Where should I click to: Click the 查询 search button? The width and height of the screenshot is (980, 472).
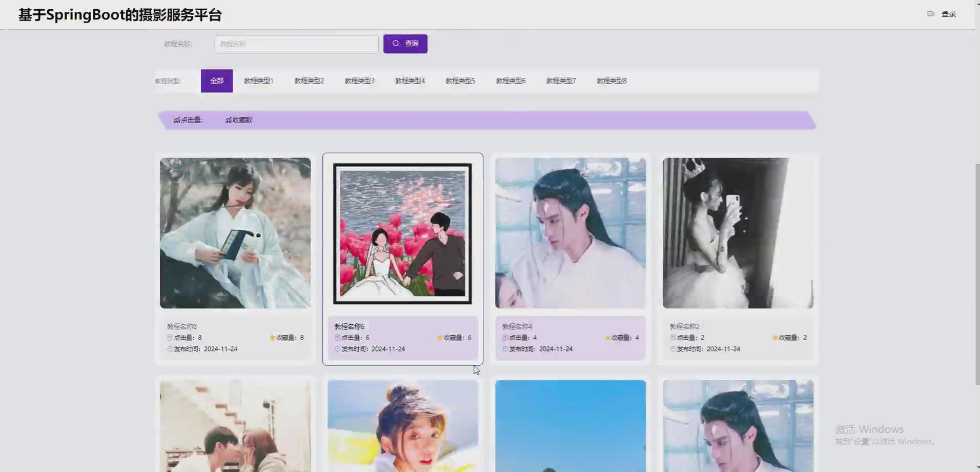pyautogui.click(x=405, y=44)
